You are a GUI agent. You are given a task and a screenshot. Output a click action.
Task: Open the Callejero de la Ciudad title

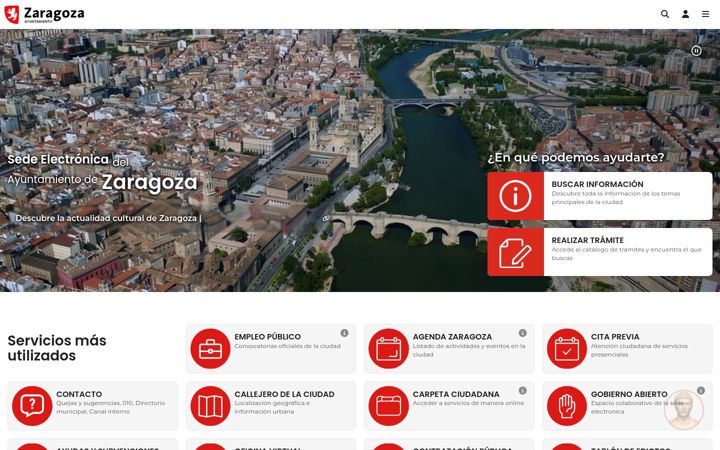(x=284, y=394)
